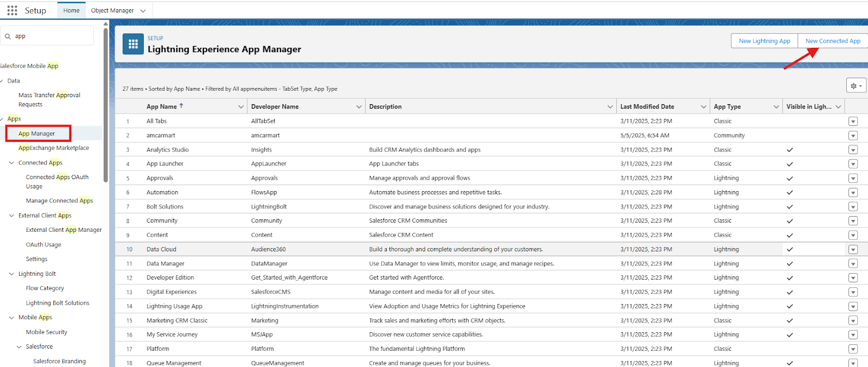This screenshot has width=868, height=367.
Task: Open row actions for Bolt Solutions
Action: tap(853, 207)
